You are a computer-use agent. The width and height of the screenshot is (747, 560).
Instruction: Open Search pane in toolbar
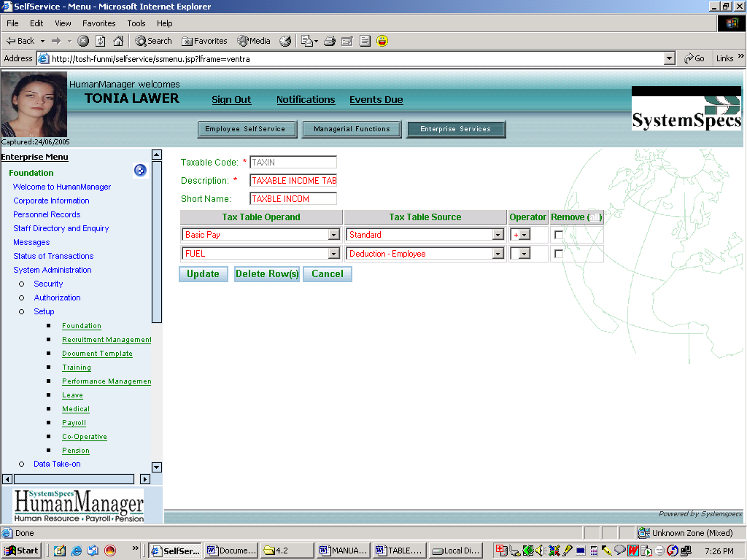pos(153,41)
